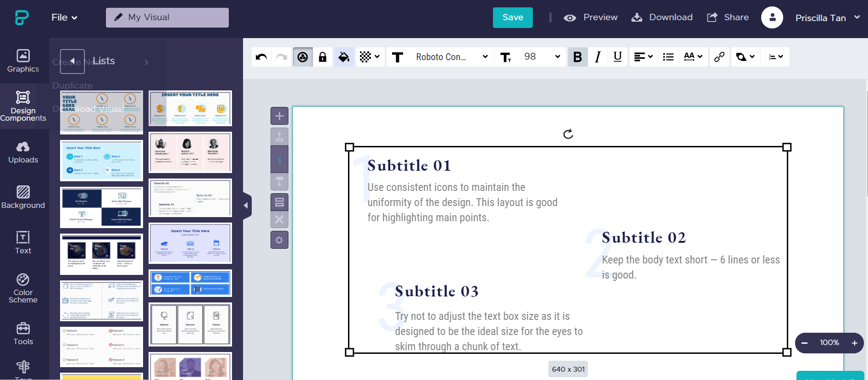Add a new block with plus icon
Screen dimensions: 868x380
pos(279,116)
